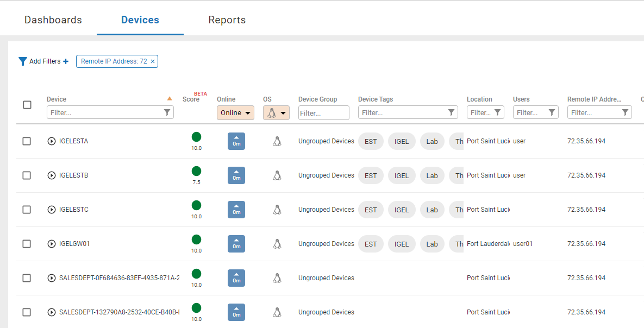Expand the SALESDEPT-0F684636 row play icon
The width and height of the screenshot is (644, 328).
pyautogui.click(x=51, y=278)
